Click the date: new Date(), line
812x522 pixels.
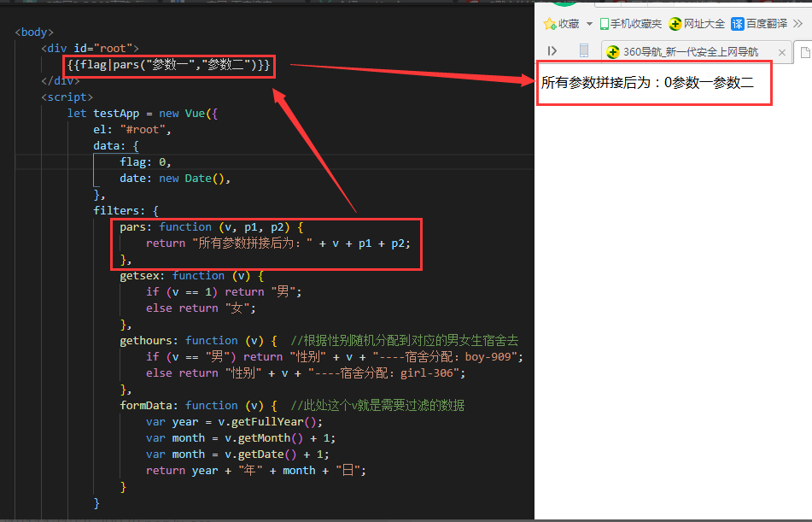pyautogui.click(x=175, y=179)
